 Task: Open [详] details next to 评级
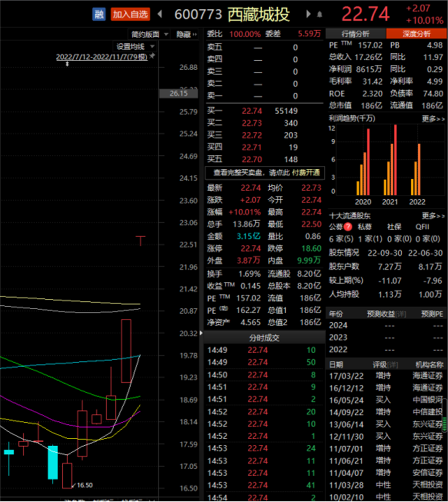pyautogui.click(x=393, y=365)
